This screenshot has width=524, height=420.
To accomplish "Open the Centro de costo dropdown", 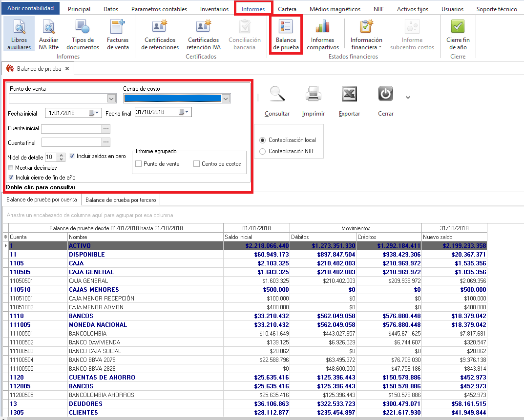I will [226, 99].
